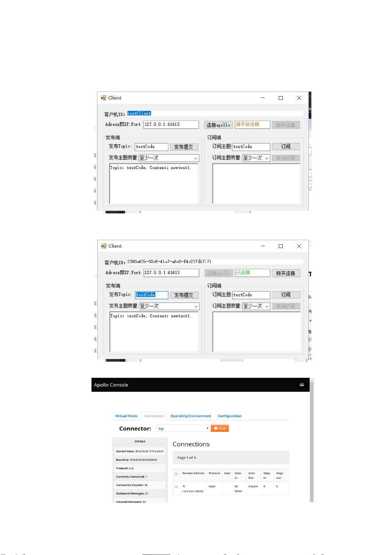Click green status box reading 已连接

tap(252, 273)
